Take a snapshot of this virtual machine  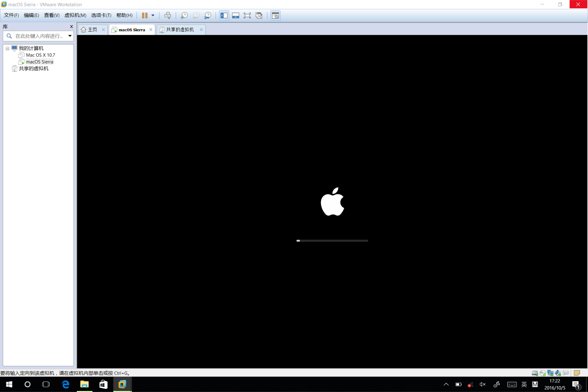tap(184, 15)
